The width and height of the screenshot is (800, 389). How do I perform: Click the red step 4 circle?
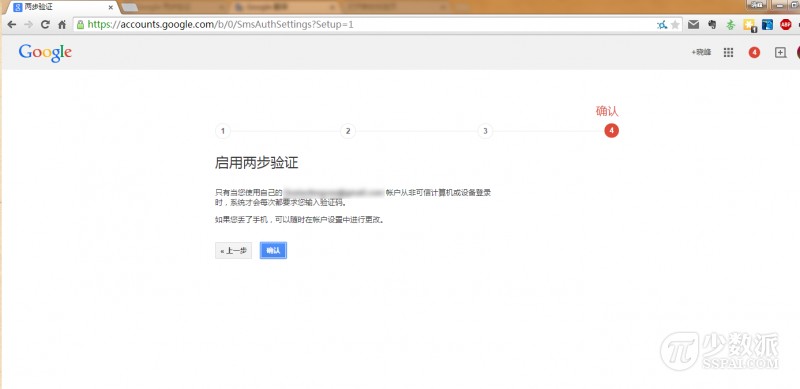611,131
